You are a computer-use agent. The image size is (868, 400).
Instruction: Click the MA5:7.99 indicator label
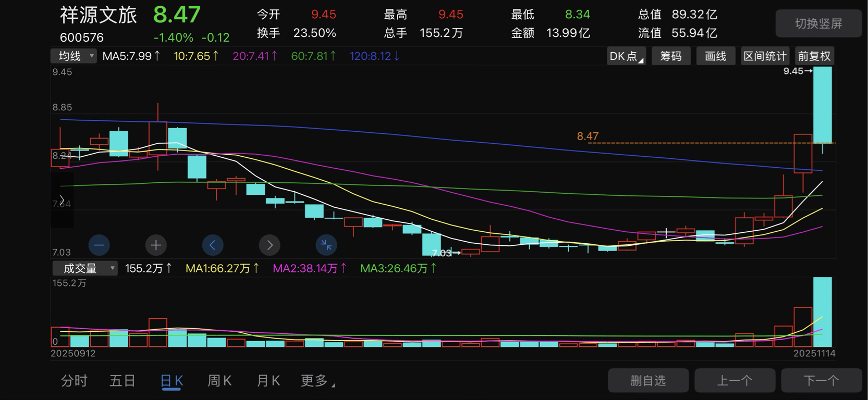[131, 56]
